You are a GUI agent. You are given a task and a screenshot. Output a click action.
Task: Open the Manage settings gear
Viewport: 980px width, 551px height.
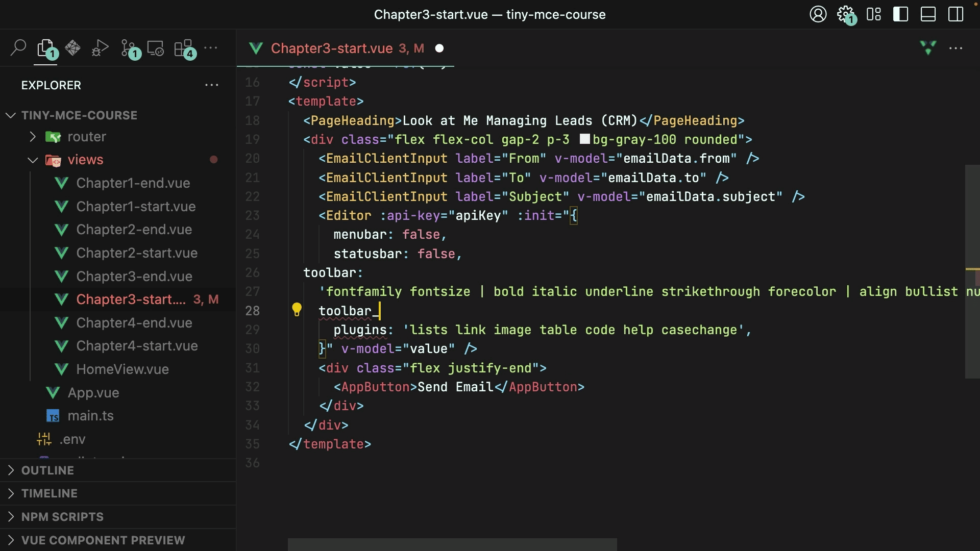846,14
